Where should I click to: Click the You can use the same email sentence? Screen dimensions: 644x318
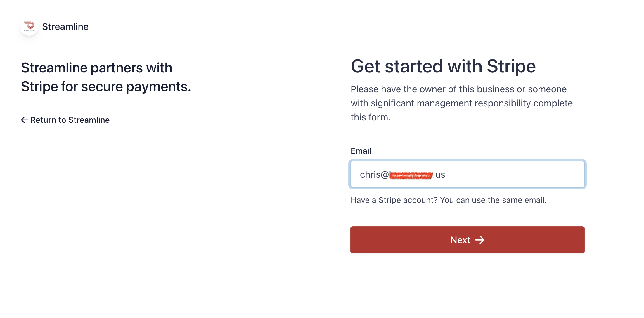pyautogui.click(x=493, y=200)
